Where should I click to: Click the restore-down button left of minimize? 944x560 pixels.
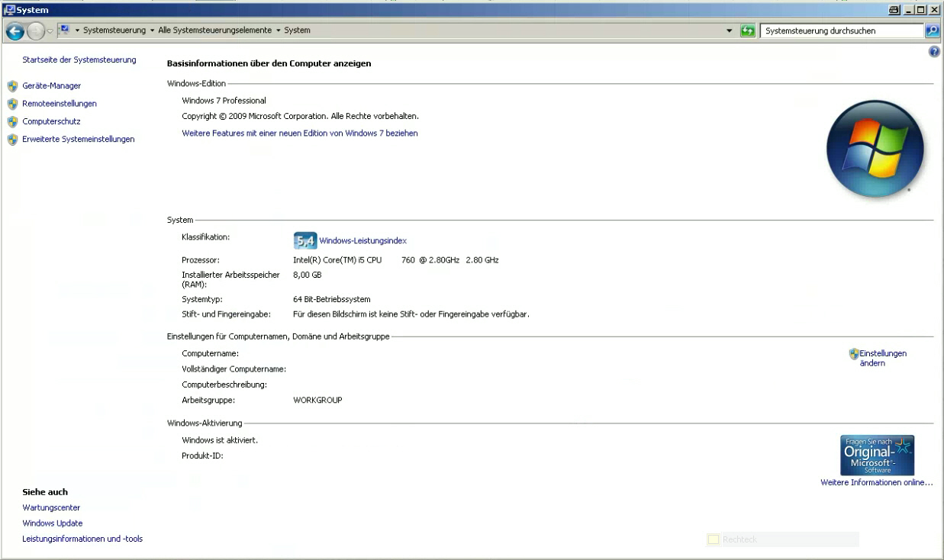pyautogui.click(x=894, y=10)
